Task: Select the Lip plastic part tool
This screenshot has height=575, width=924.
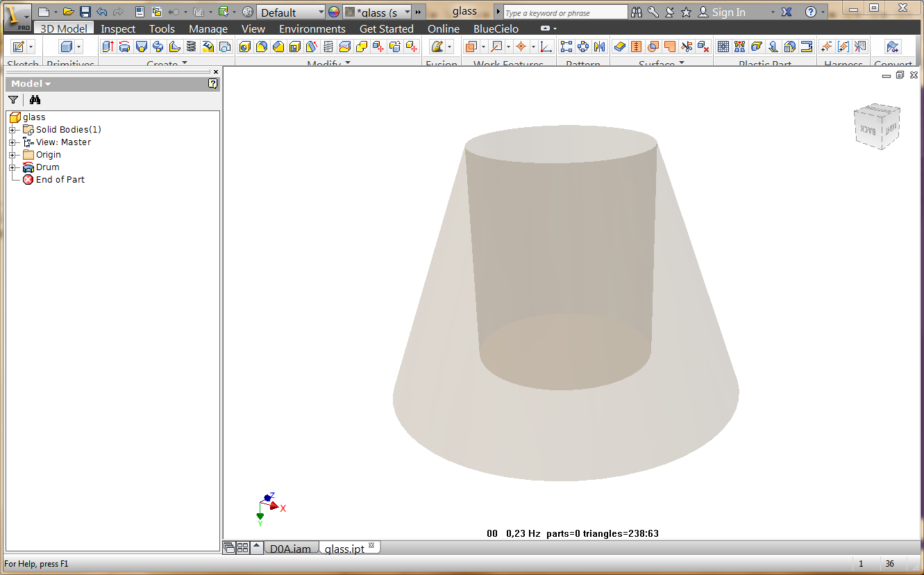Action: [x=806, y=47]
